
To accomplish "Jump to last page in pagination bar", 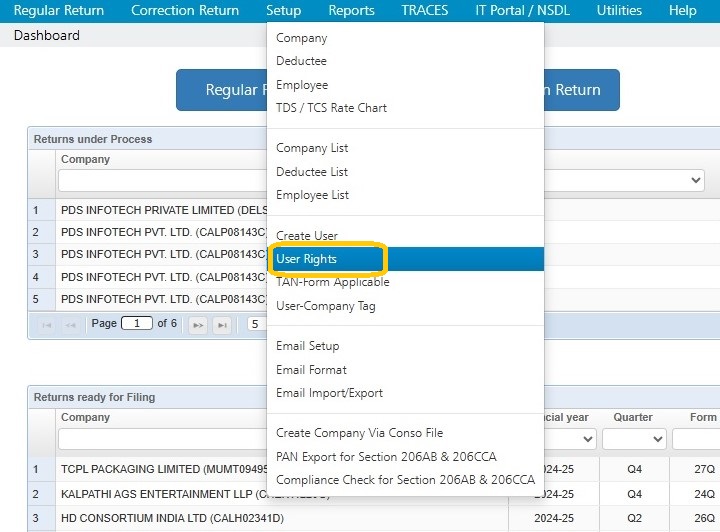I will point(222,325).
